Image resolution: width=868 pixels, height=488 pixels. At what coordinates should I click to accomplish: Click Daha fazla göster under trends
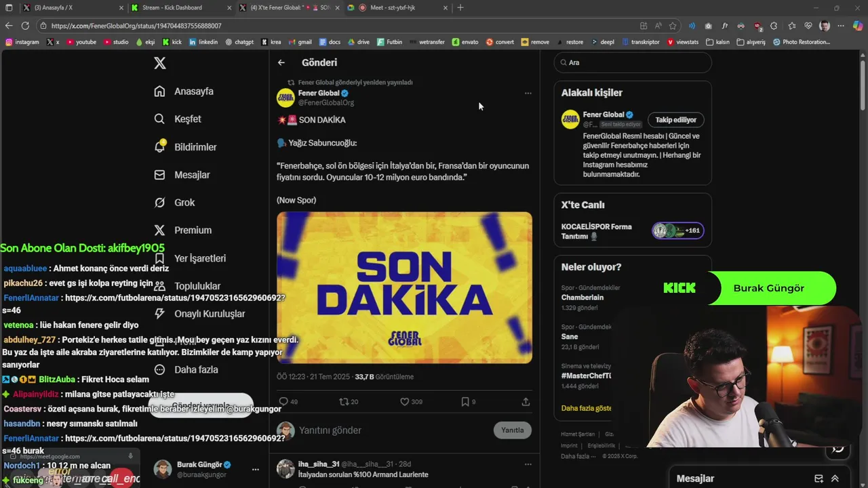586,408
